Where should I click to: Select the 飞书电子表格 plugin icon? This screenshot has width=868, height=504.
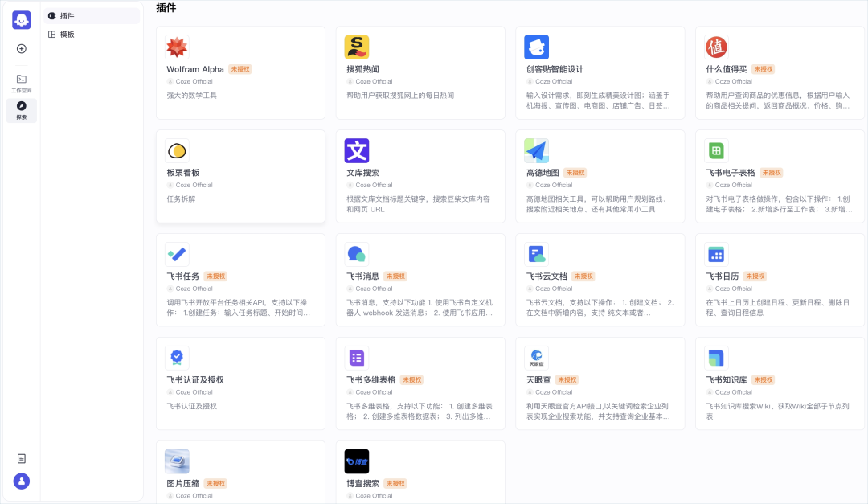(x=716, y=150)
